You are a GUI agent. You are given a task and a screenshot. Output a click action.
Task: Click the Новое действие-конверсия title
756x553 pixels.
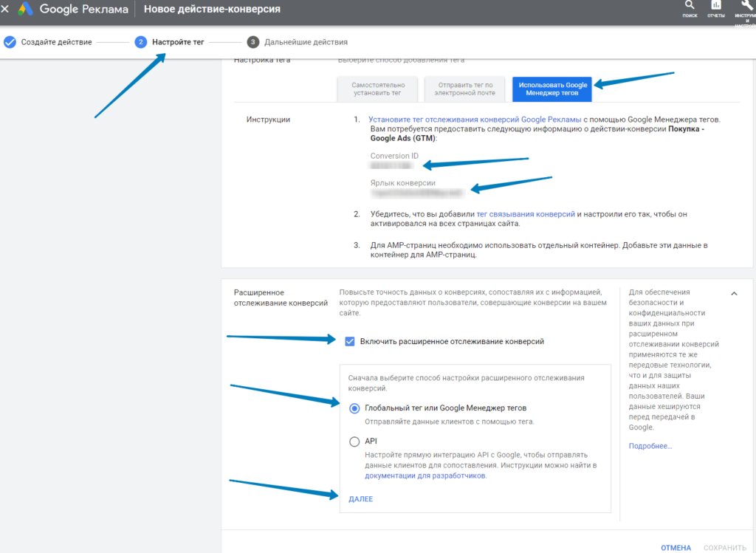(212, 9)
